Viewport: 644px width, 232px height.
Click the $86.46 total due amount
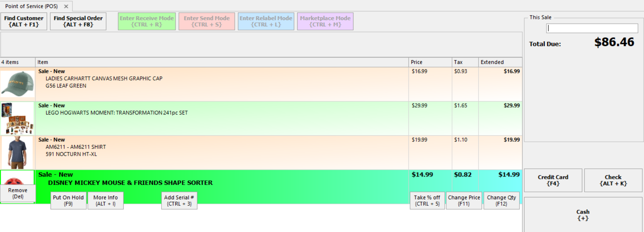pyautogui.click(x=614, y=42)
